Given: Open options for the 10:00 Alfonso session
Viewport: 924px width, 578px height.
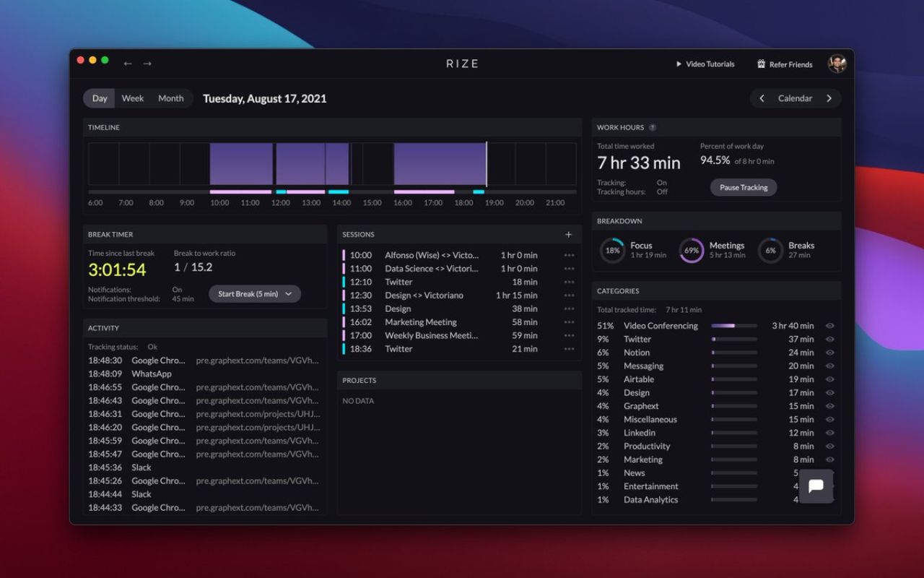Looking at the screenshot, I should pyautogui.click(x=570, y=255).
